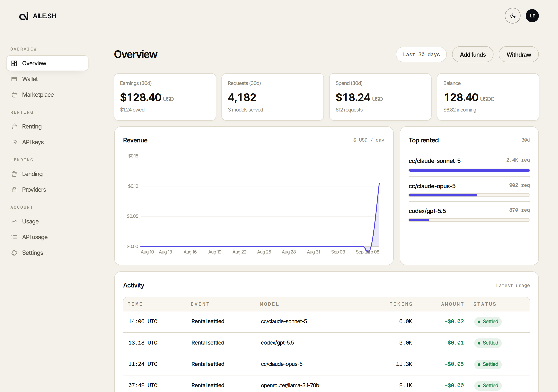
Task: Click the $6.82 incoming text
Action: (x=459, y=110)
